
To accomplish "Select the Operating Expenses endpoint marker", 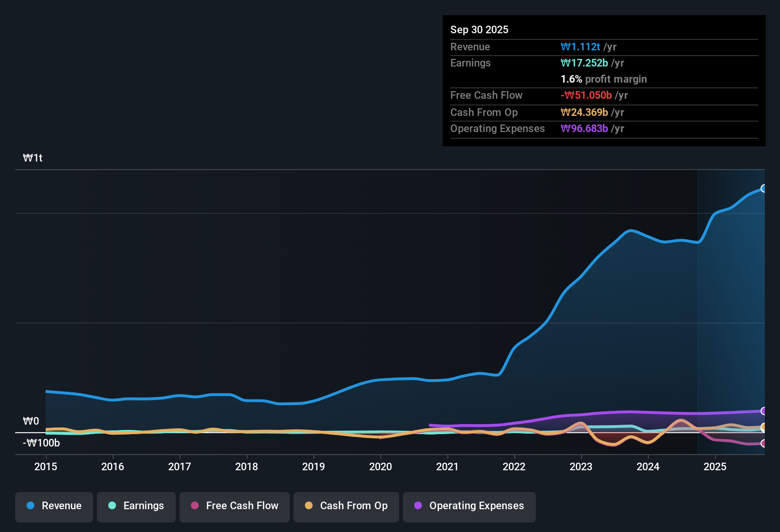I will tap(764, 411).
